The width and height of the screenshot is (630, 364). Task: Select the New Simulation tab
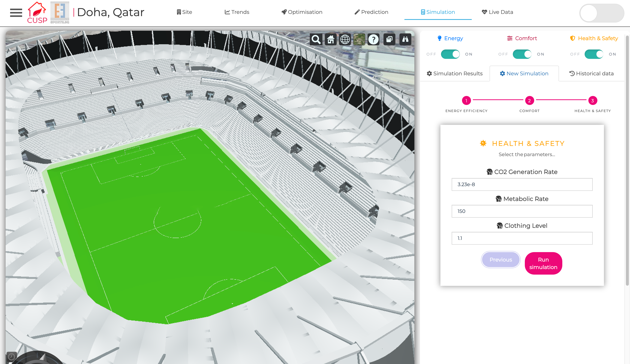pyautogui.click(x=524, y=73)
